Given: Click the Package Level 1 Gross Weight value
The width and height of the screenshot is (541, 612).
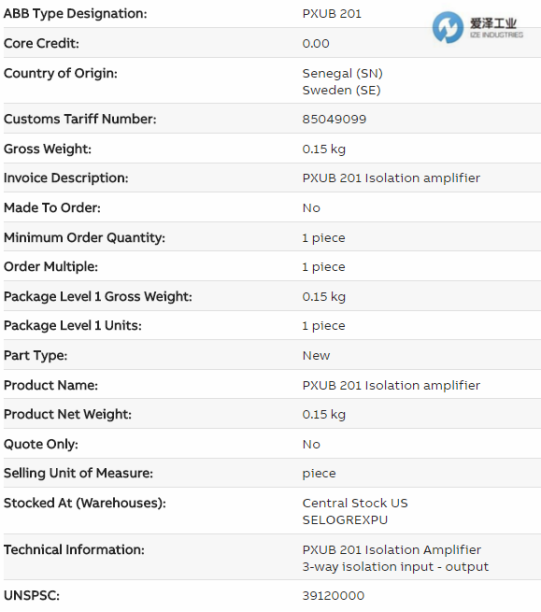Looking at the screenshot, I should point(324,297).
